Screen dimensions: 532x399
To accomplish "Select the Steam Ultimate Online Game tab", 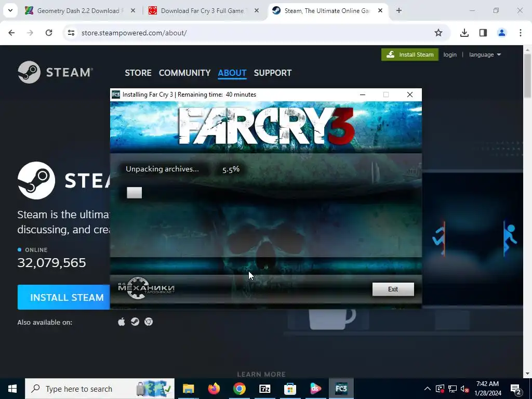I will [x=327, y=11].
